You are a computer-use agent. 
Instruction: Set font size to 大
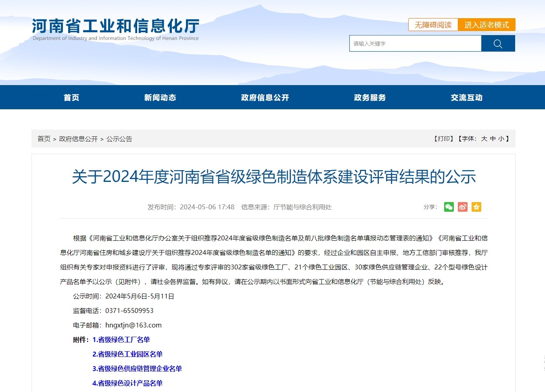[x=484, y=139]
